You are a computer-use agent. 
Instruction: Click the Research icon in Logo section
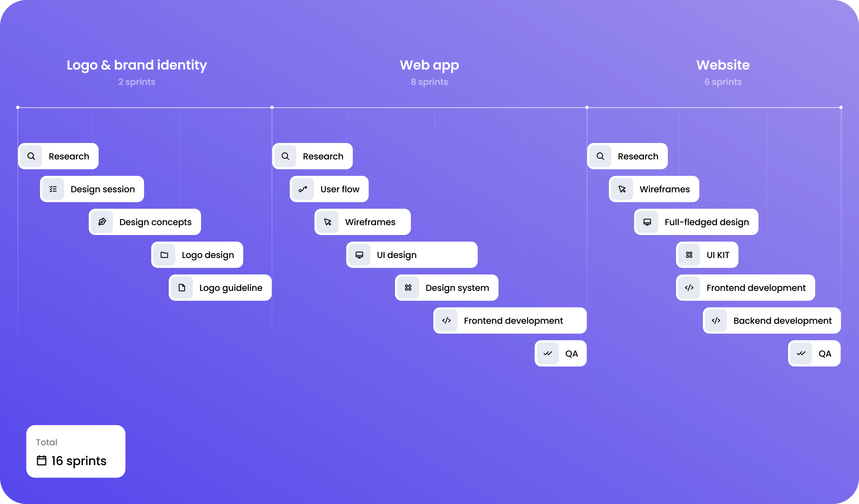click(x=32, y=156)
